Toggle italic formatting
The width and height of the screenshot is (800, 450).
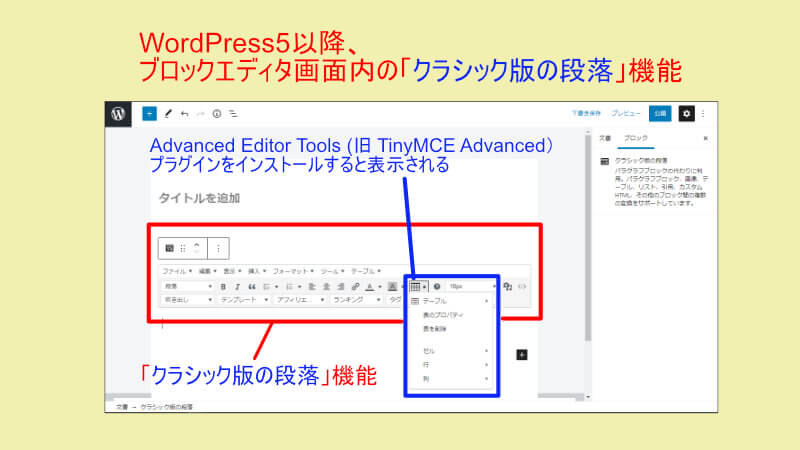click(237, 287)
